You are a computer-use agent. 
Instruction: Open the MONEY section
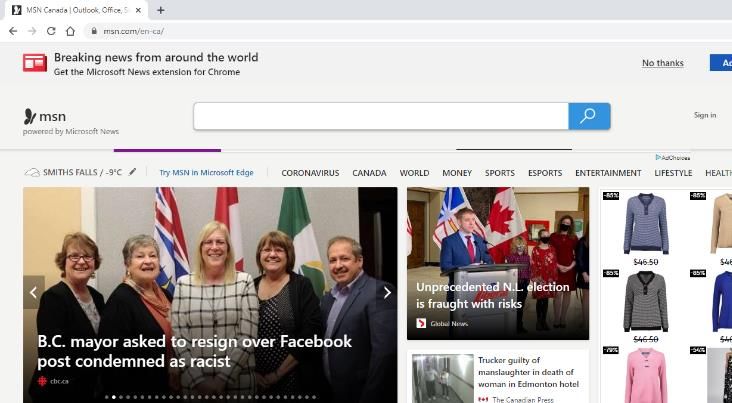[x=457, y=173]
